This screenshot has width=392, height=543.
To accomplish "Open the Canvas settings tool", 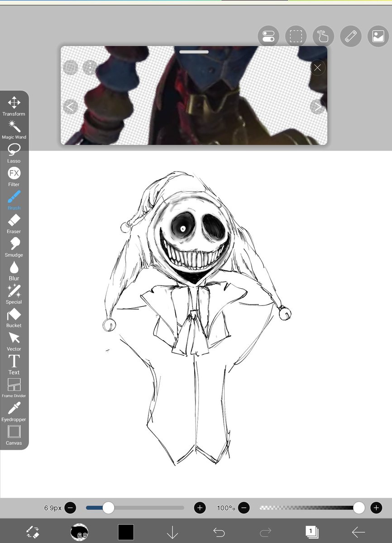I will click(14, 436).
